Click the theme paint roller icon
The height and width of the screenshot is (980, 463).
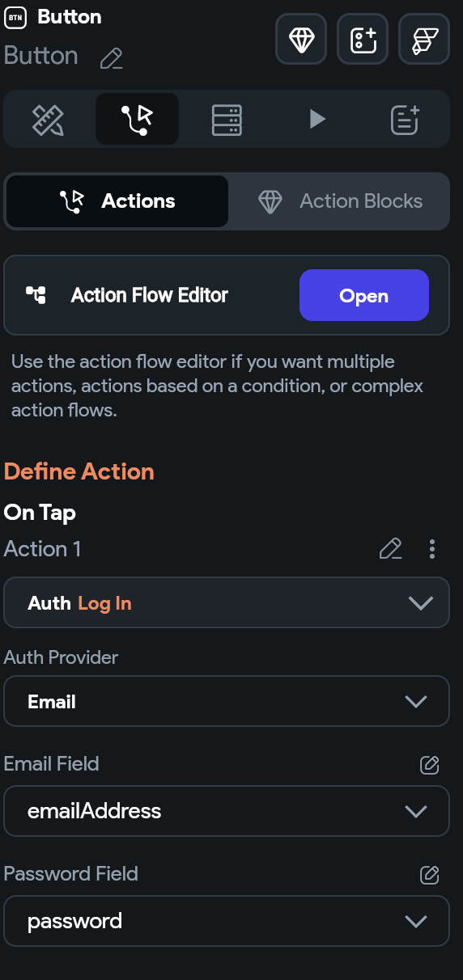pos(424,39)
